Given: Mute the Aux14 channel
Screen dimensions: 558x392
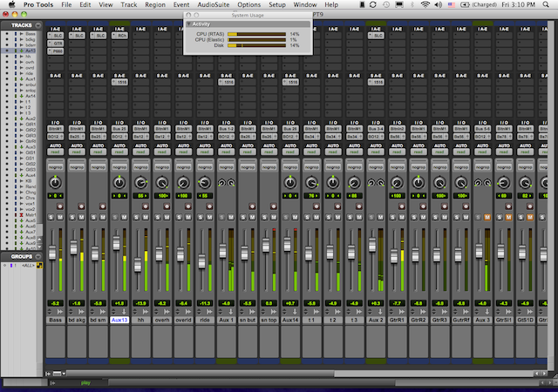Looking at the screenshot, I should coord(295,217).
